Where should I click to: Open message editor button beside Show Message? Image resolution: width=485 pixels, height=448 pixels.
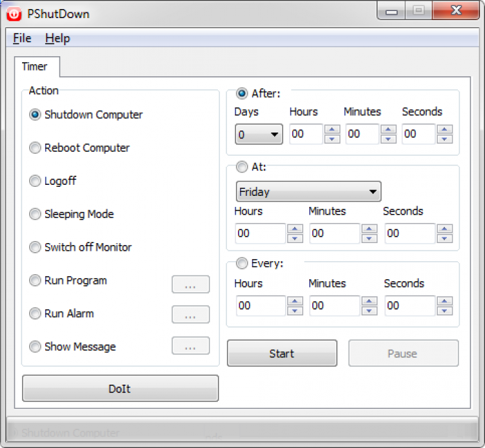(191, 345)
